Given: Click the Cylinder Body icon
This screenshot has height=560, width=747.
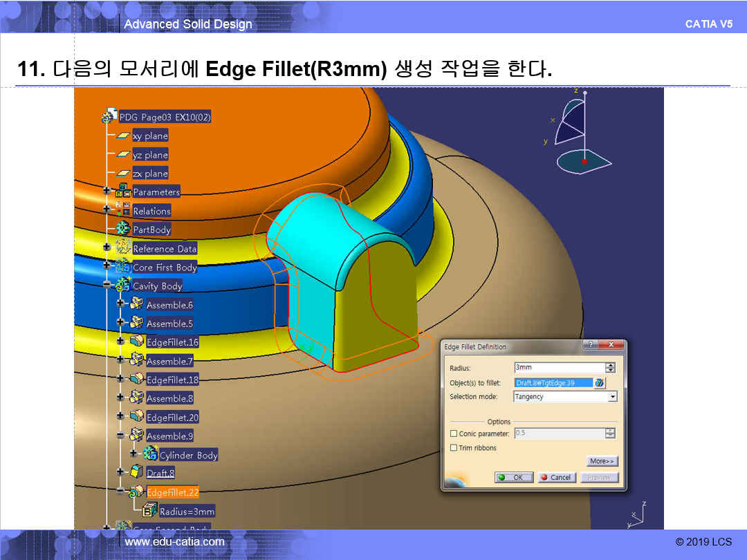Looking at the screenshot, I should pos(149,454).
